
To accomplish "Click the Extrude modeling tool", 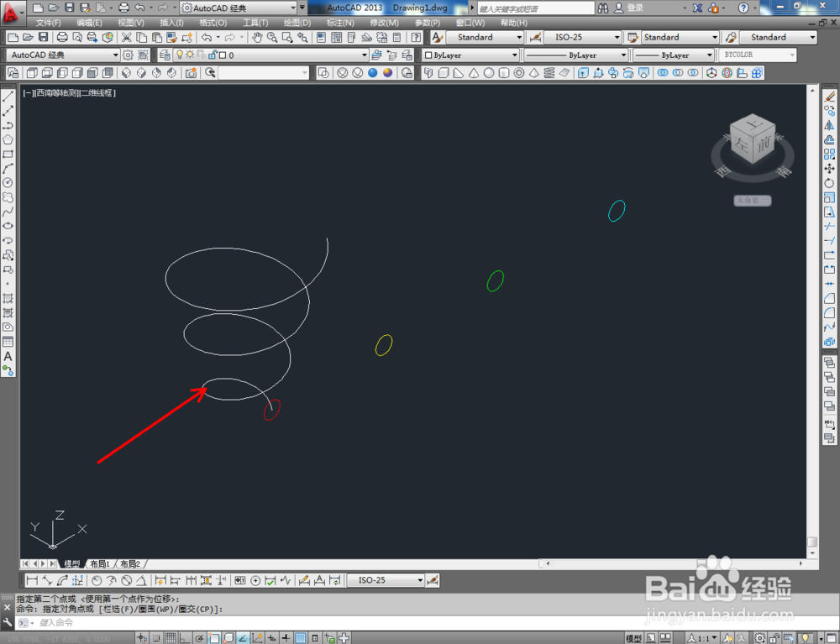I will pos(584,73).
